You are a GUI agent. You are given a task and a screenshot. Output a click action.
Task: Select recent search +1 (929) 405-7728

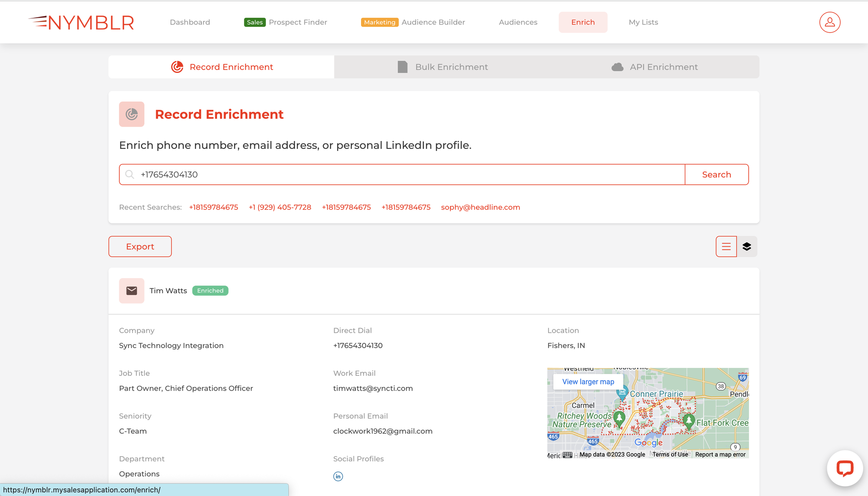pos(280,207)
